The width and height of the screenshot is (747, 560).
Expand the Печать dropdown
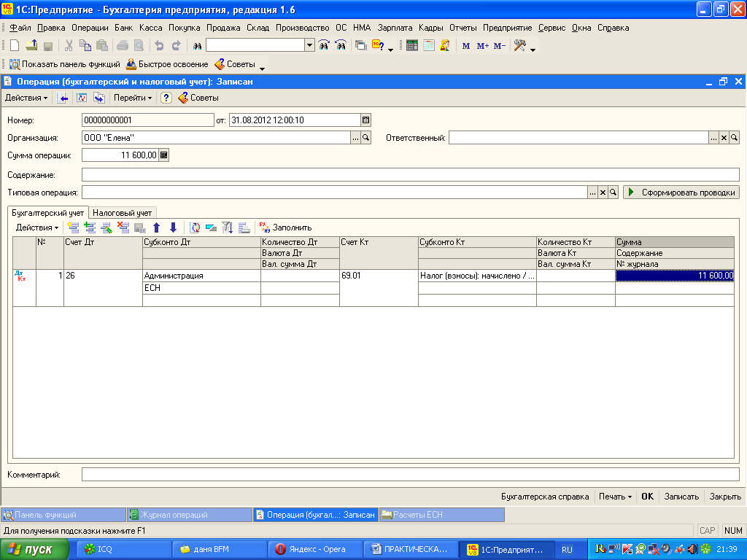click(615, 497)
